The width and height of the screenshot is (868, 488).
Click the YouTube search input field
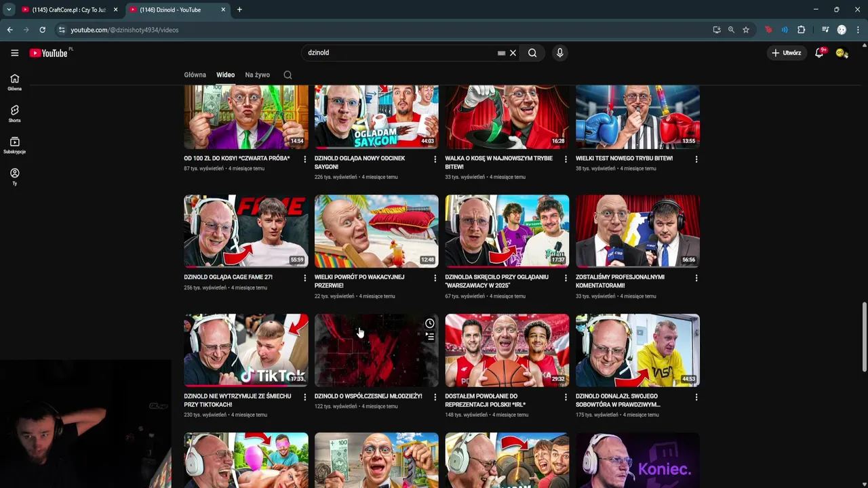coord(400,53)
